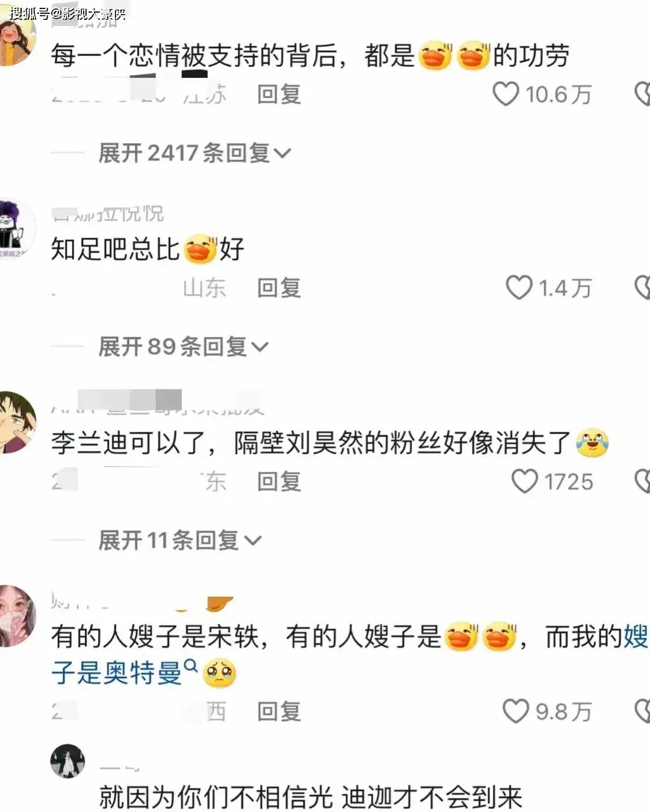Expand 展开11条回复 replies

pos(179,540)
